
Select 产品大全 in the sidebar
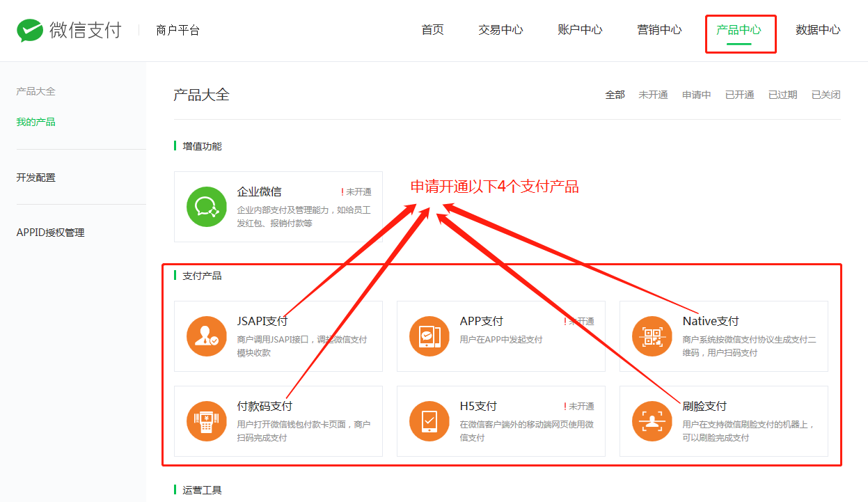(x=35, y=91)
